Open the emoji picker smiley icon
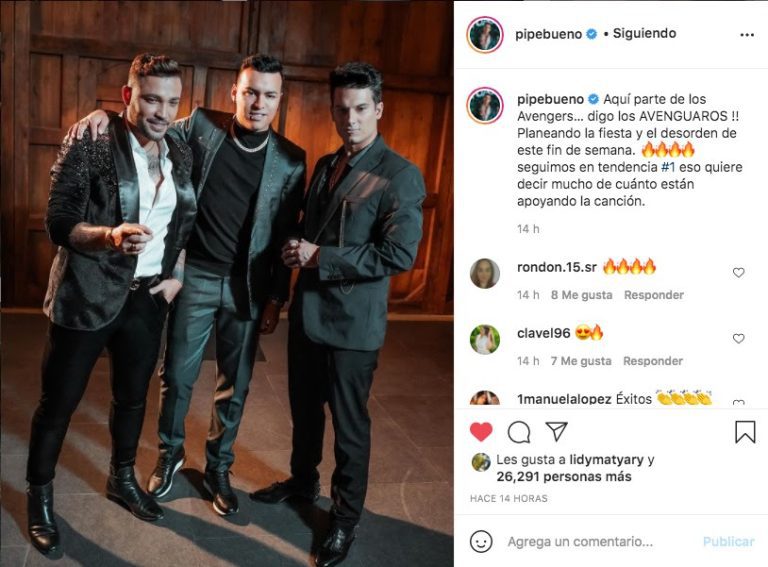 click(481, 542)
